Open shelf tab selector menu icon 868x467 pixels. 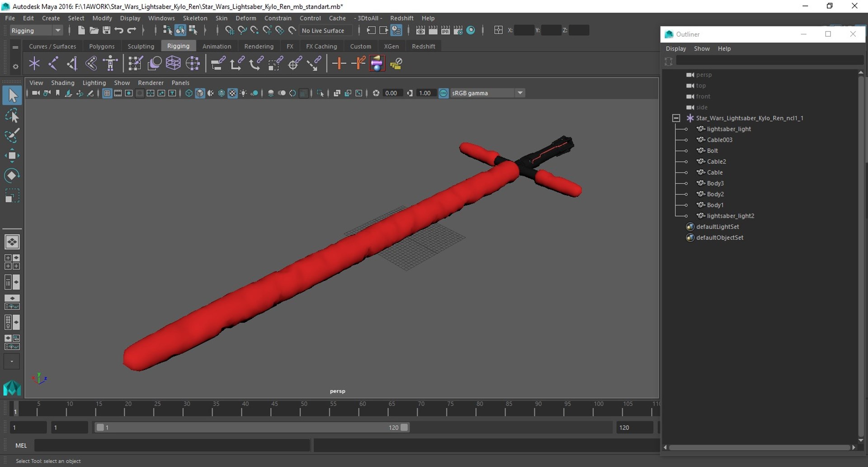point(15,47)
